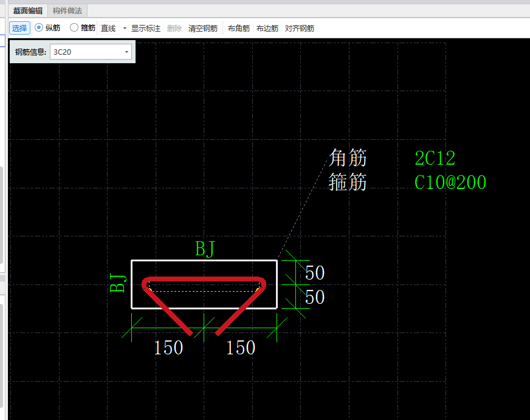Viewport: 530px width, 420px height.
Task: Select the 布边筋 tool
Action: [x=267, y=28]
